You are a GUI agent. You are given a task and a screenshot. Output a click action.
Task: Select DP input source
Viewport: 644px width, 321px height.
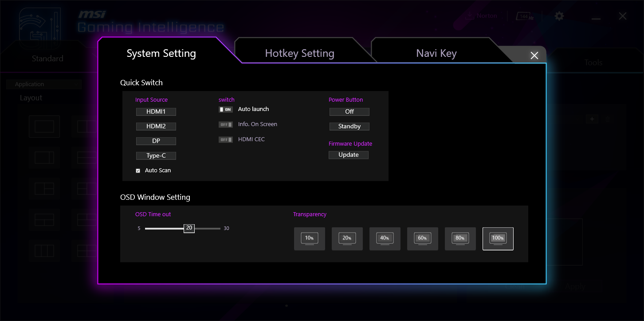coord(156,141)
